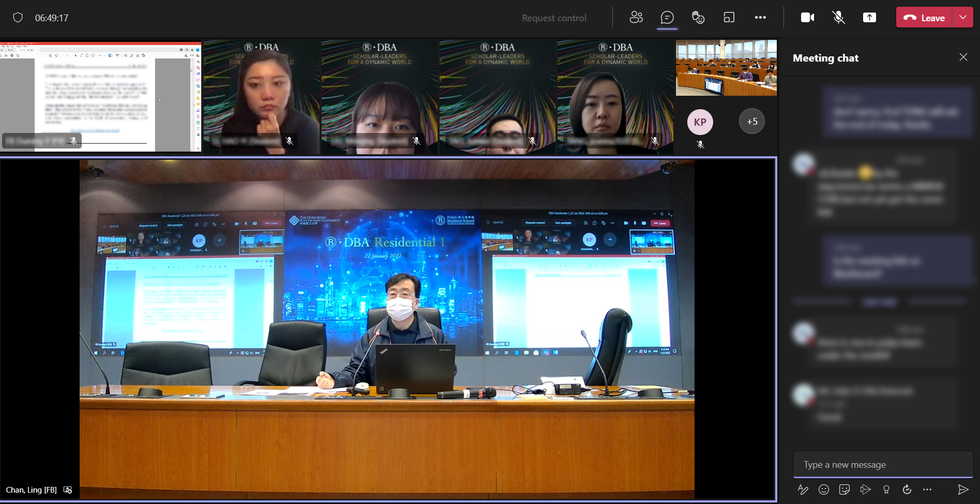Close the Meeting chat panel

963,57
